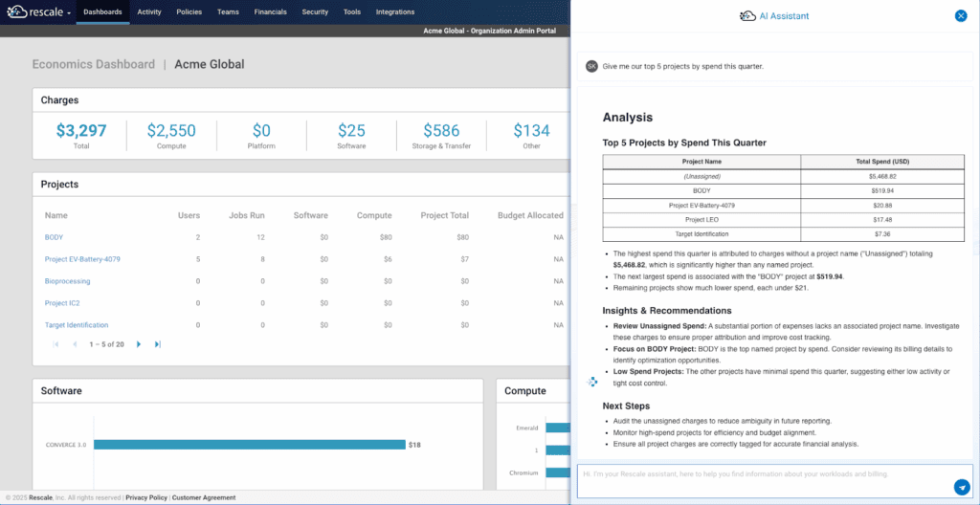
Task: Go to next page of projects
Action: pos(139,344)
